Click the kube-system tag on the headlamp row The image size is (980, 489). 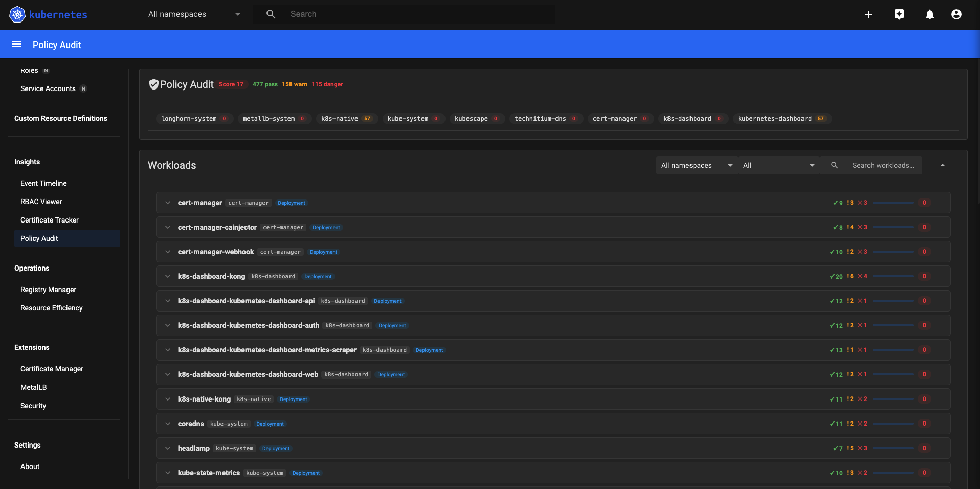point(235,449)
